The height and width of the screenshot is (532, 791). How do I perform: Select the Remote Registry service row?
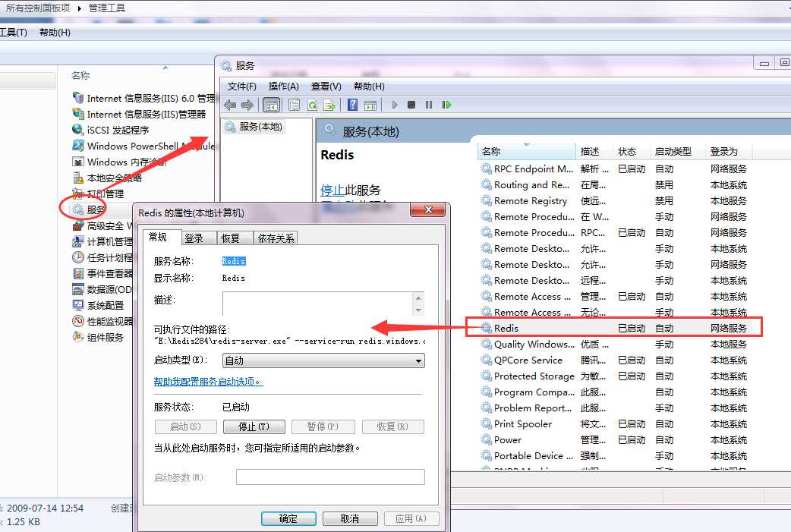coord(614,200)
